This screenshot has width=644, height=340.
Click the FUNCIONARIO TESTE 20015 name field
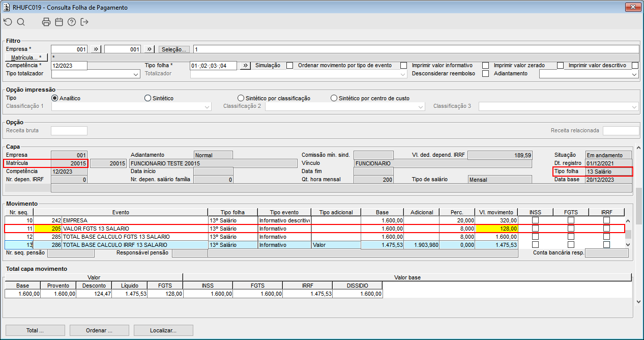pos(213,163)
